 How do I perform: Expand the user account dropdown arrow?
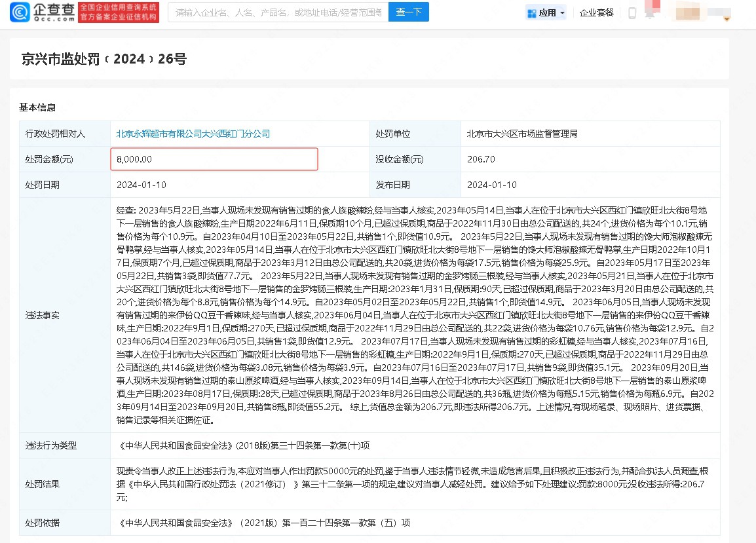pos(726,19)
